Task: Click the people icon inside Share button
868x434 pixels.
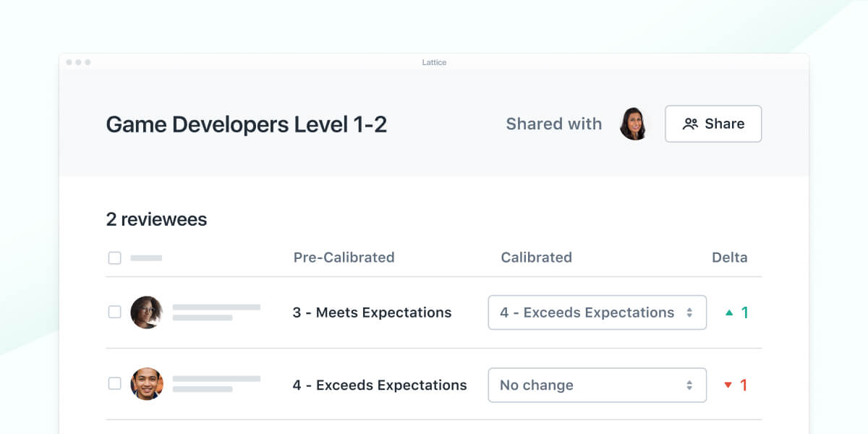Action: click(690, 124)
